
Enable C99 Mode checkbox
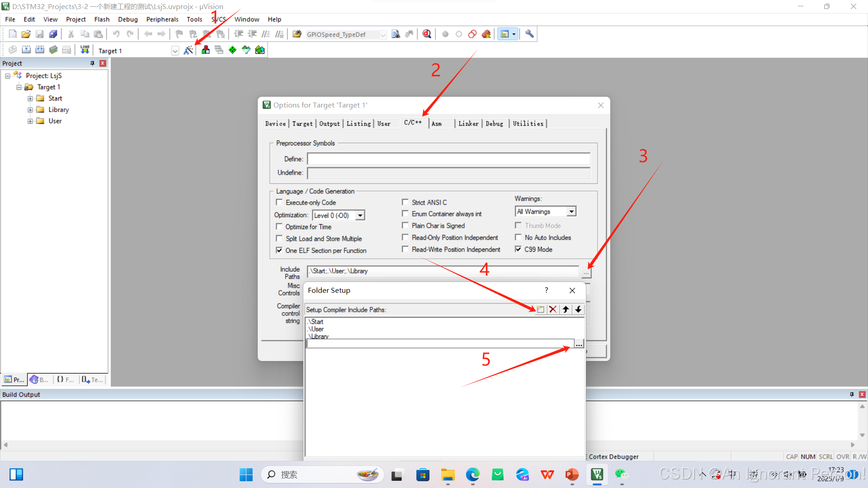point(519,249)
